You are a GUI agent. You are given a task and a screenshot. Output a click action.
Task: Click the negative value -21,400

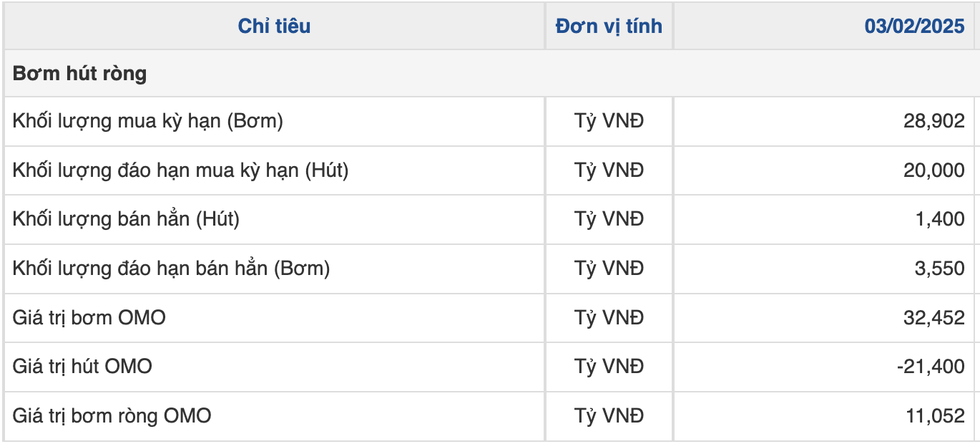(x=930, y=367)
